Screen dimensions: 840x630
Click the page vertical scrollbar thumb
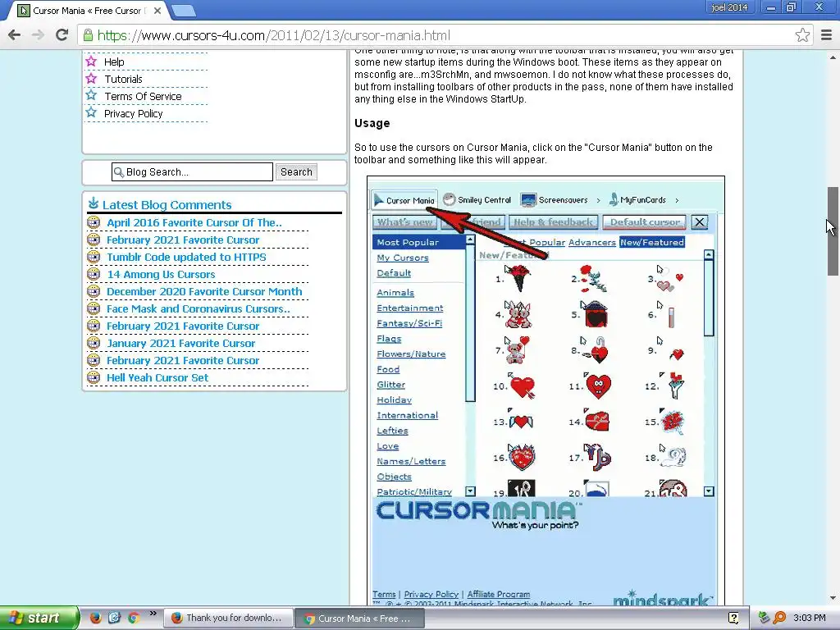point(833,231)
